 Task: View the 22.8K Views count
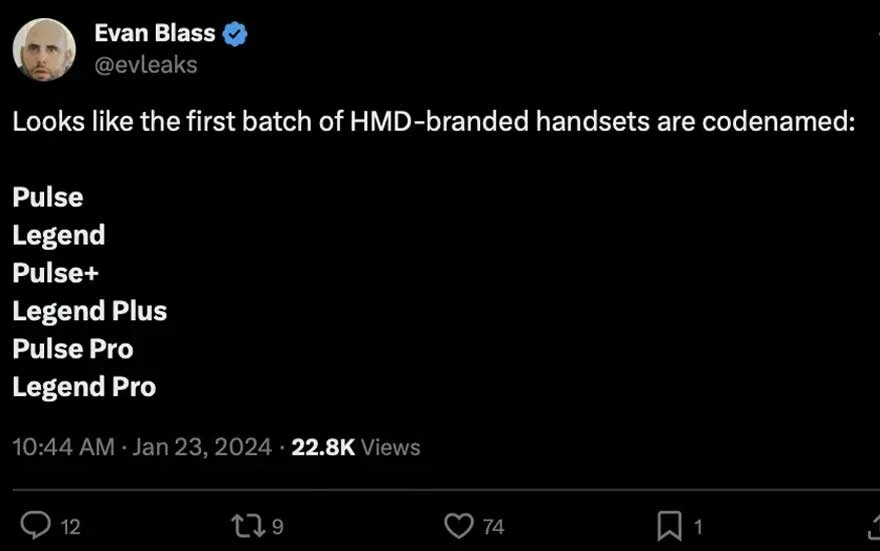pyautogui.click(x=356, y=447)
